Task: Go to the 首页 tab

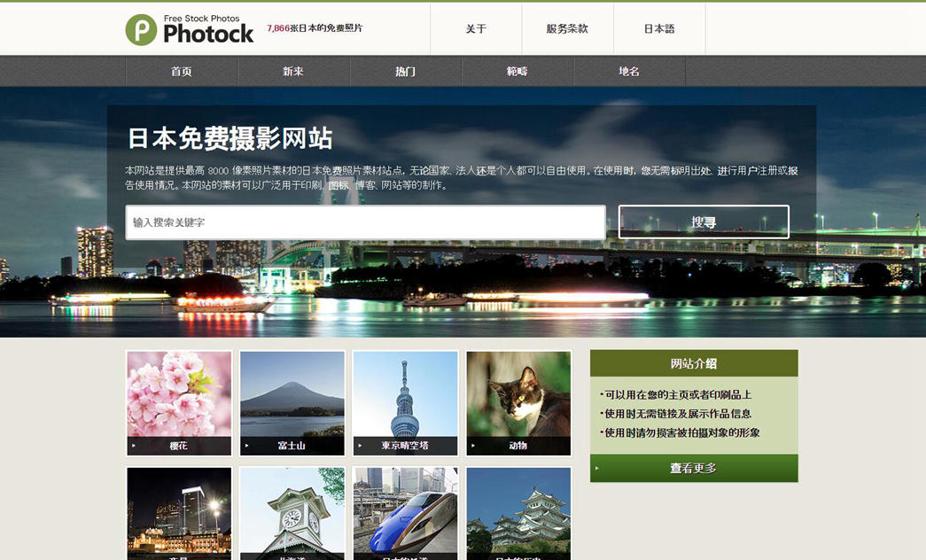Action: [x=182, y=72]
